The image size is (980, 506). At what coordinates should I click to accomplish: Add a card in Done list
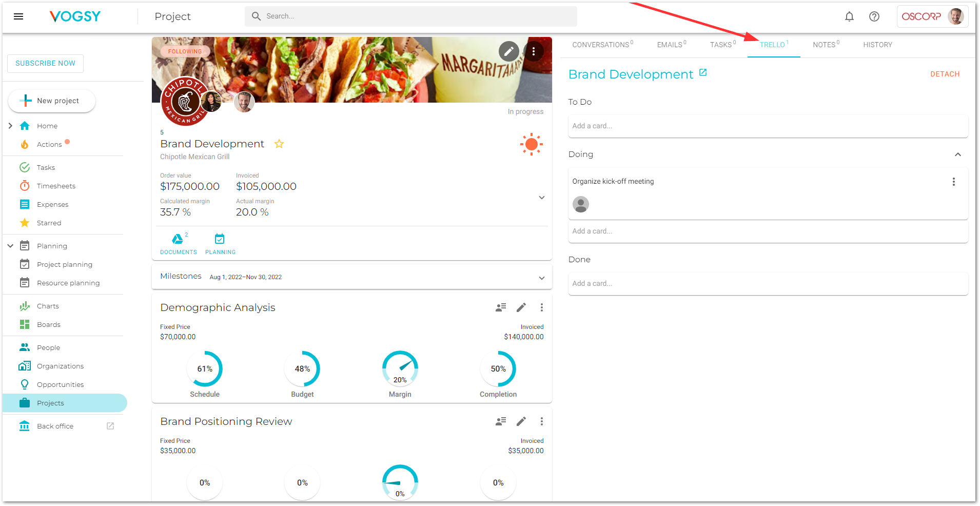[x=768, y=283]
